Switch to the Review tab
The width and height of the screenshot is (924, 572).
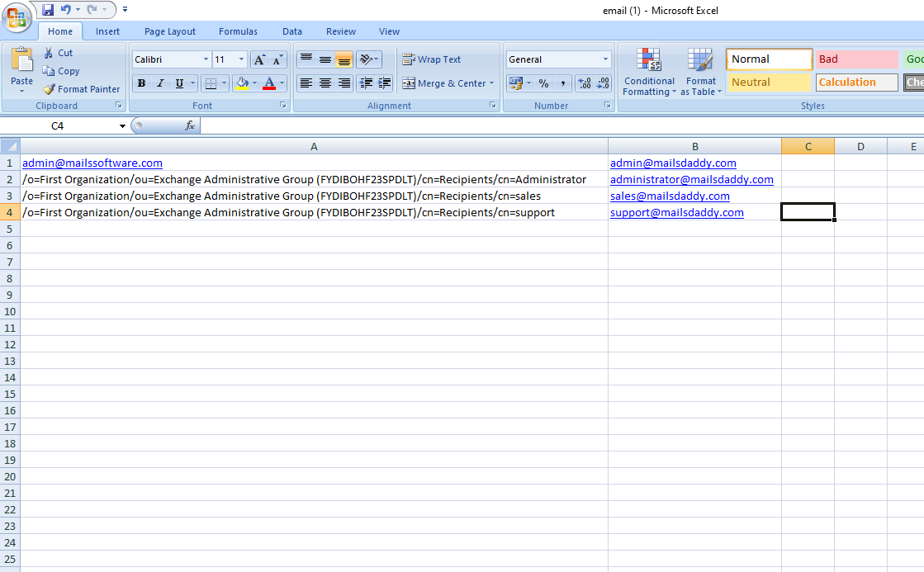[x=341, y=31]
